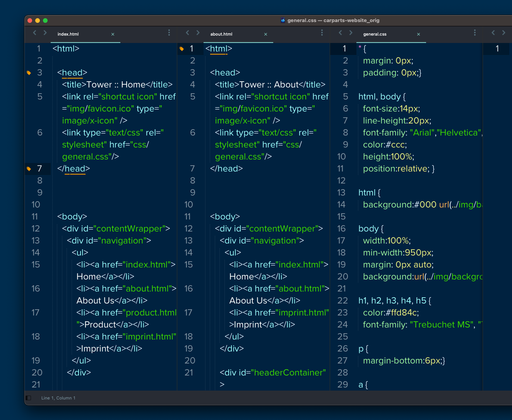Click the orange bookmark marker beside line 7 of index.html
The width and height of the screenshot is (512, 420).
click(29, 168)
